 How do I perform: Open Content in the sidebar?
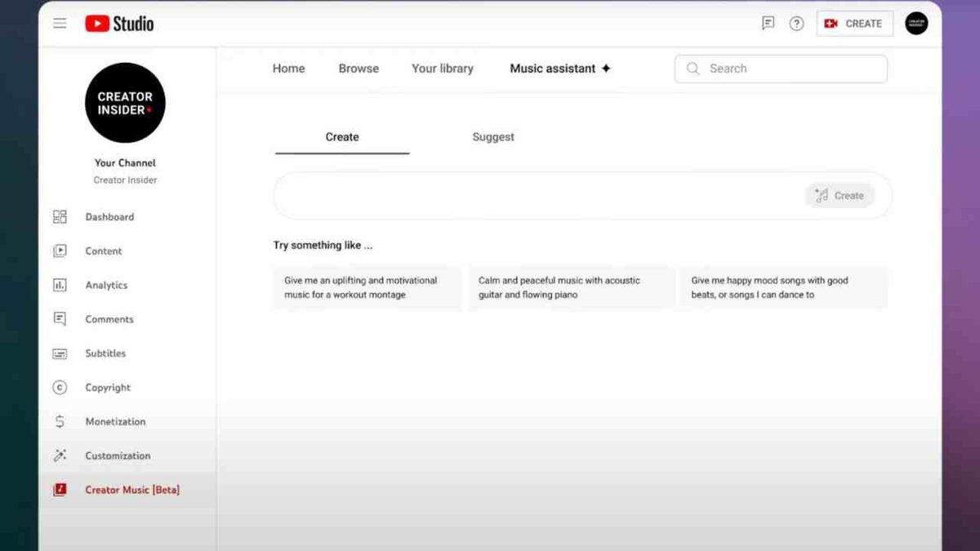[x=104, y=251]
